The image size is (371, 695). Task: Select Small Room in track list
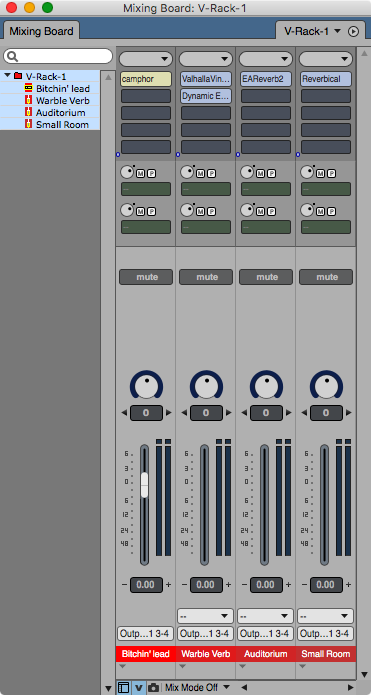coord(62,125)
